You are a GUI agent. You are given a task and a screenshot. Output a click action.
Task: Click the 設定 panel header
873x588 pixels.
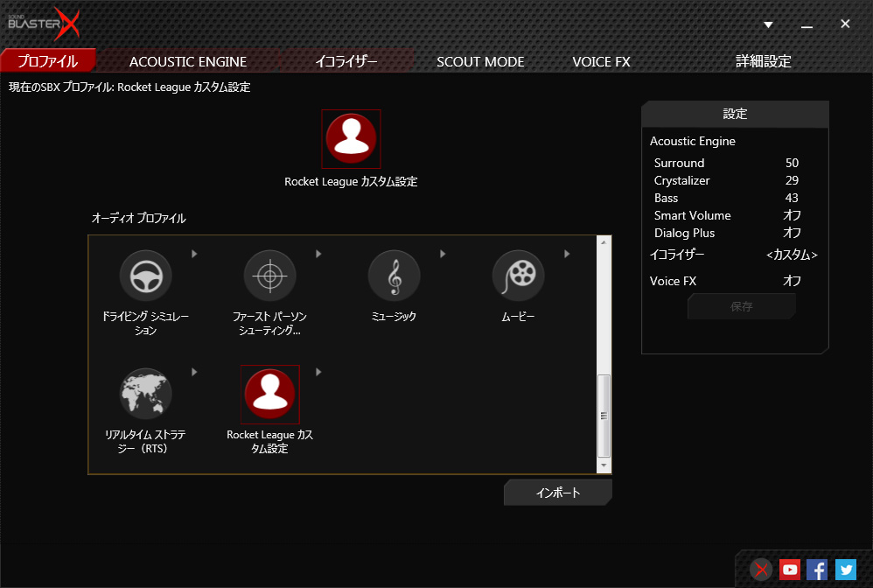[735, 114]
